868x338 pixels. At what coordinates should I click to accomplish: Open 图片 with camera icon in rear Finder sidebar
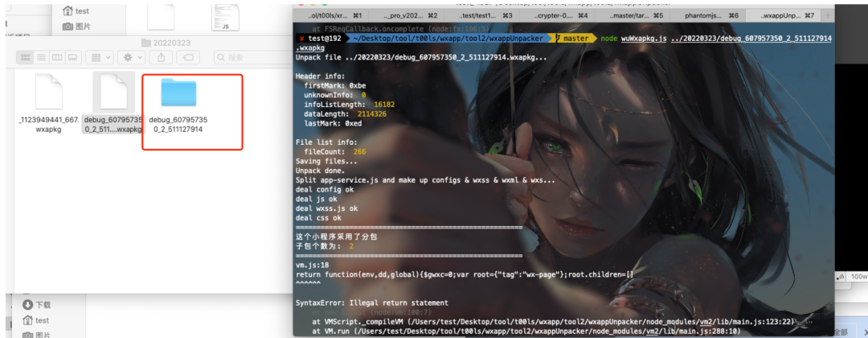click(76, 26)
